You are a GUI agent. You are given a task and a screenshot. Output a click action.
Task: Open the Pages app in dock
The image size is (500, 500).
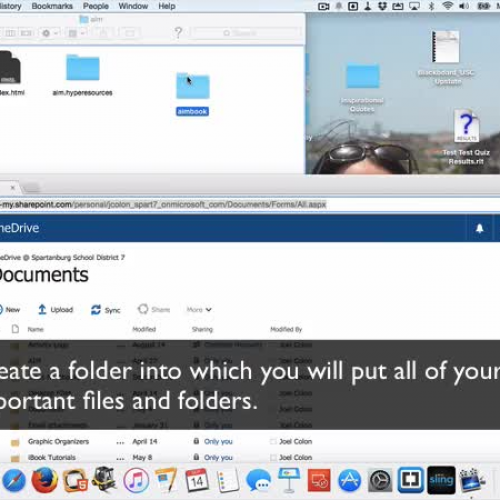166,480
